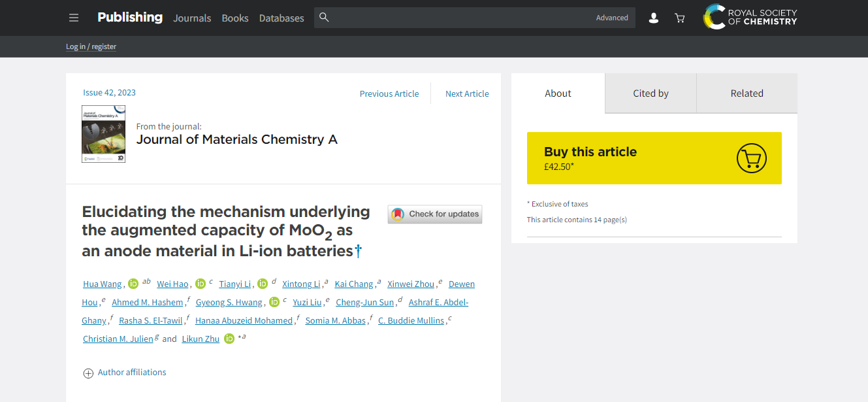Click Log in / register

coord(91,46)
